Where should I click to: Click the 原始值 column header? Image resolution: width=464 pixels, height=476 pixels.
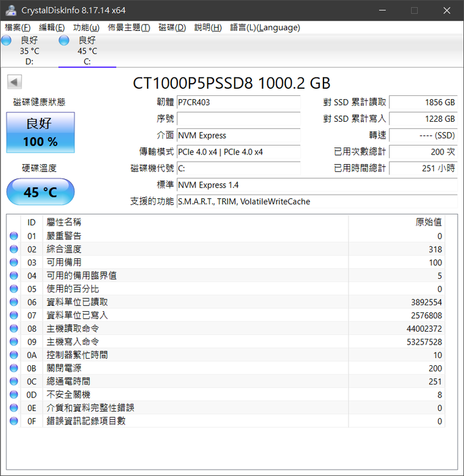tap(396, 222)
